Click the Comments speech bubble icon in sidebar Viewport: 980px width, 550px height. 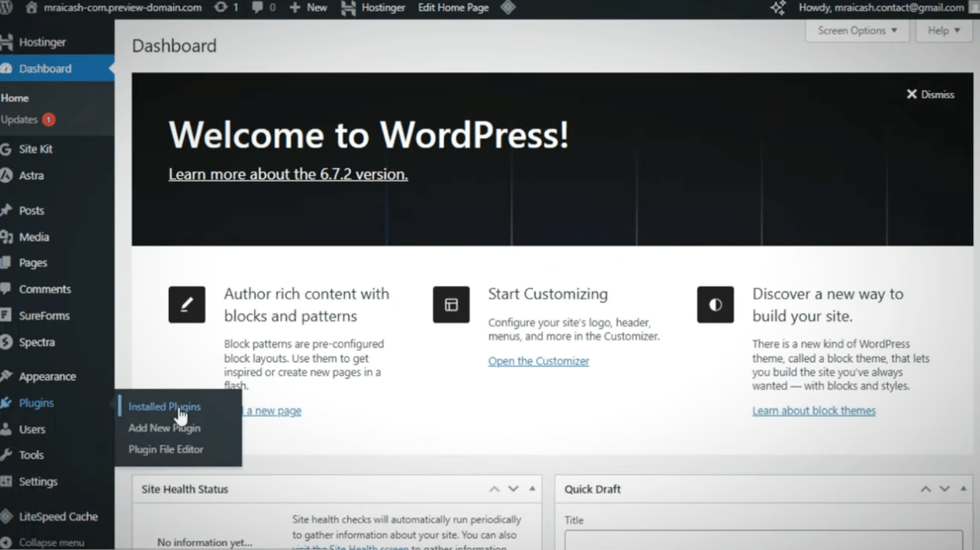(6, 289)
